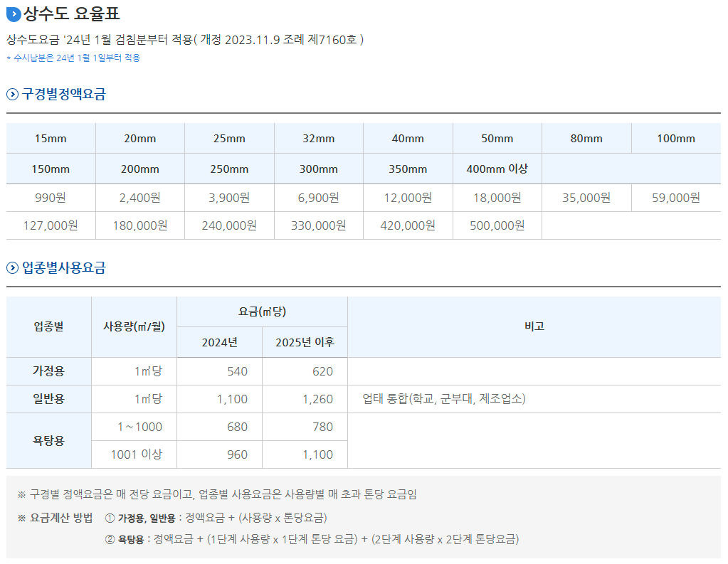Select the 1001 이상 usage range cell
This screenshot has height=564, width=728.
pos(134,454)
